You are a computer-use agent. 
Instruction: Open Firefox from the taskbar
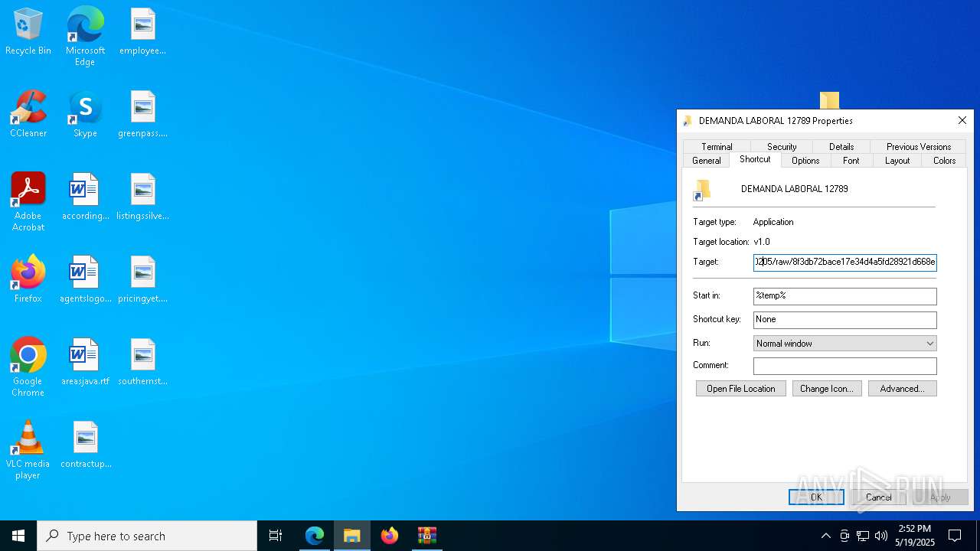tap(390, 536)
